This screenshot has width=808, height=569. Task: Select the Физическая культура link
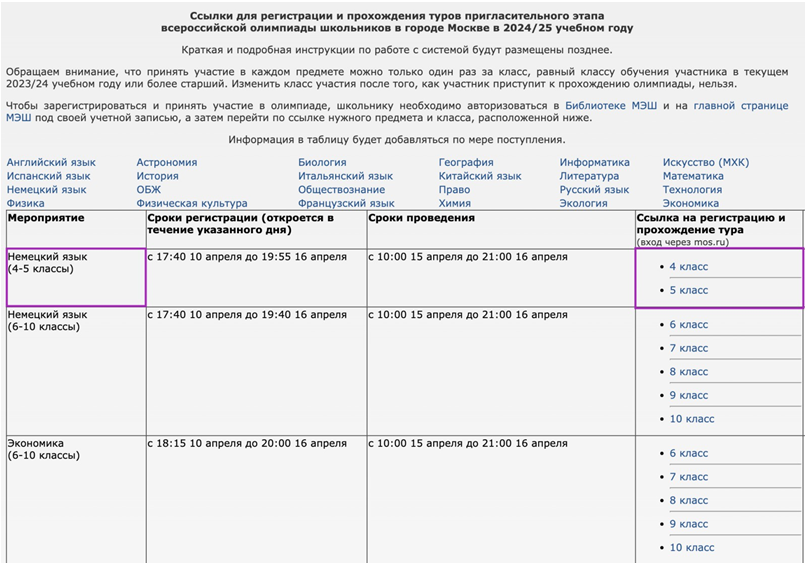(191, 203)
